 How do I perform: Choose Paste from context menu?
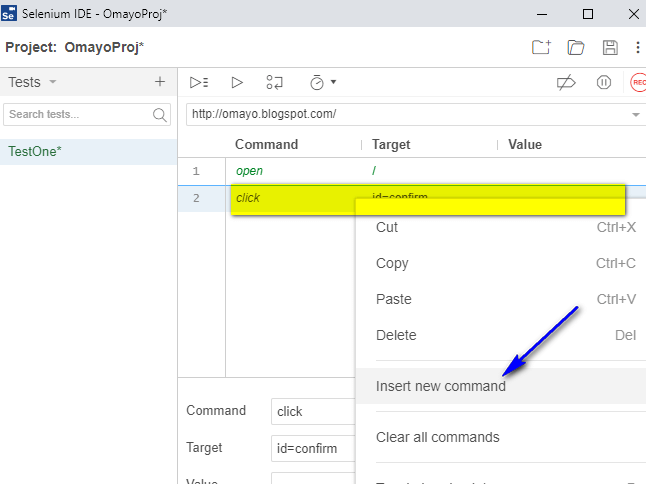(501, 299)
